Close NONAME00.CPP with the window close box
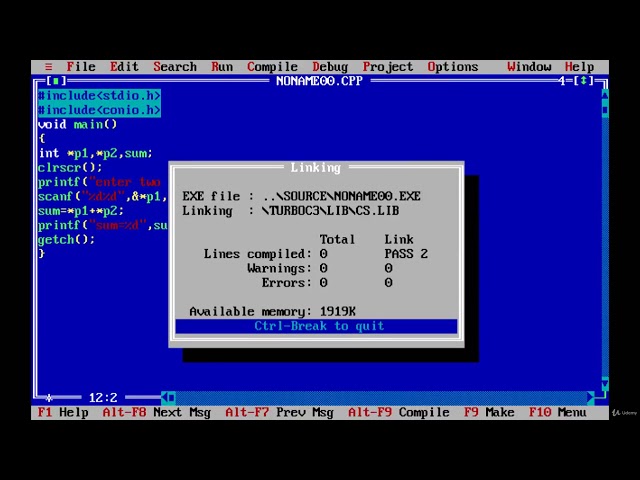Image resolution: width=640 pixels, height=480 pixels. (56, 81)
